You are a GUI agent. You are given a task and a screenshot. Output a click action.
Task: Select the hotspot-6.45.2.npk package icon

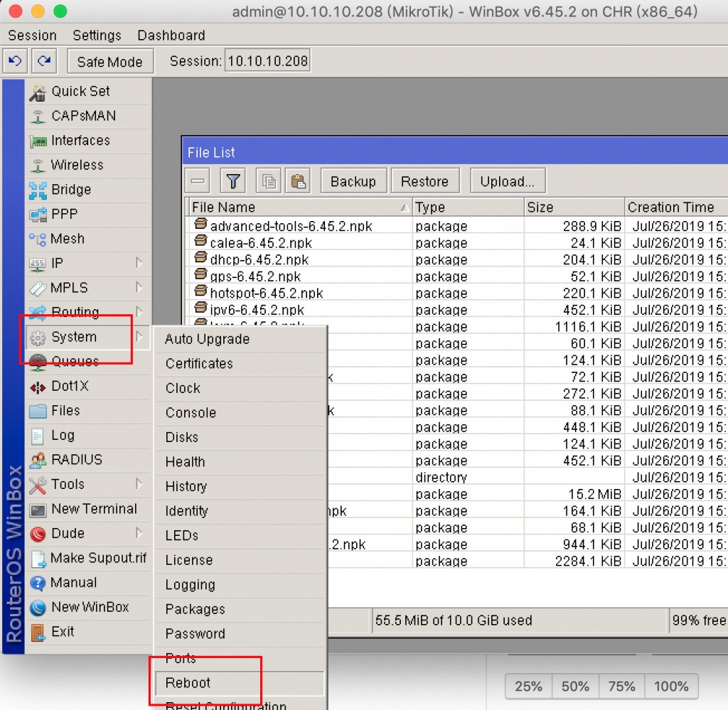pyautogui.click(x=200, y=291)
